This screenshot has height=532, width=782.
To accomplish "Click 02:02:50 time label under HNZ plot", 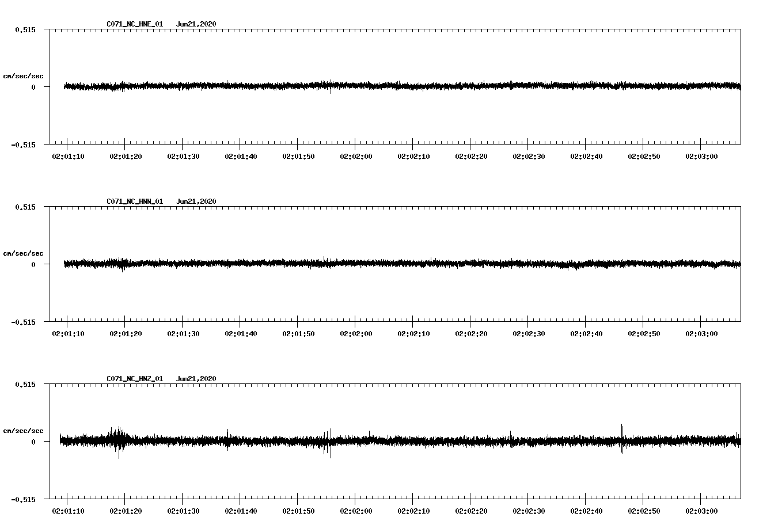I will point(644,511).
